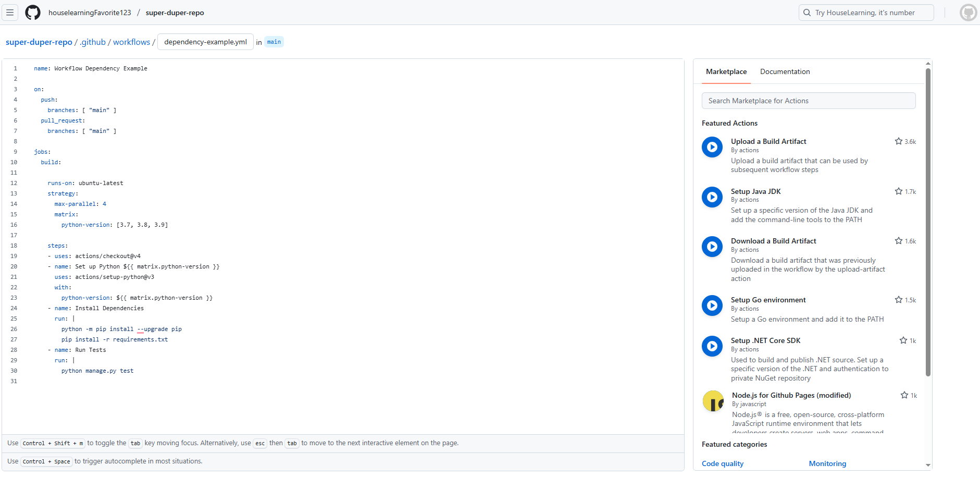
Task: Click the Setup Java JDK action icon
Action: 712,197
